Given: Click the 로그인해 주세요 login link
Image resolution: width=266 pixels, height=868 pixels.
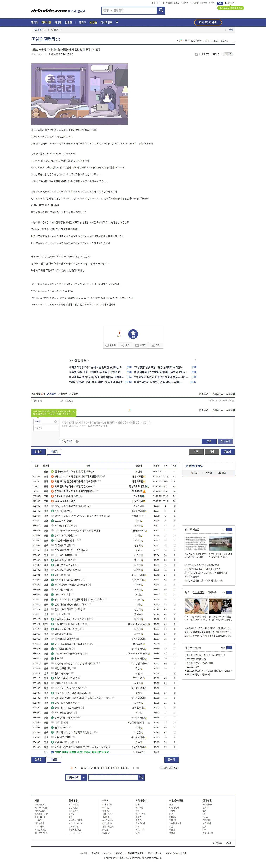Looking at the screenshot, I should click(x=194, y=466).
